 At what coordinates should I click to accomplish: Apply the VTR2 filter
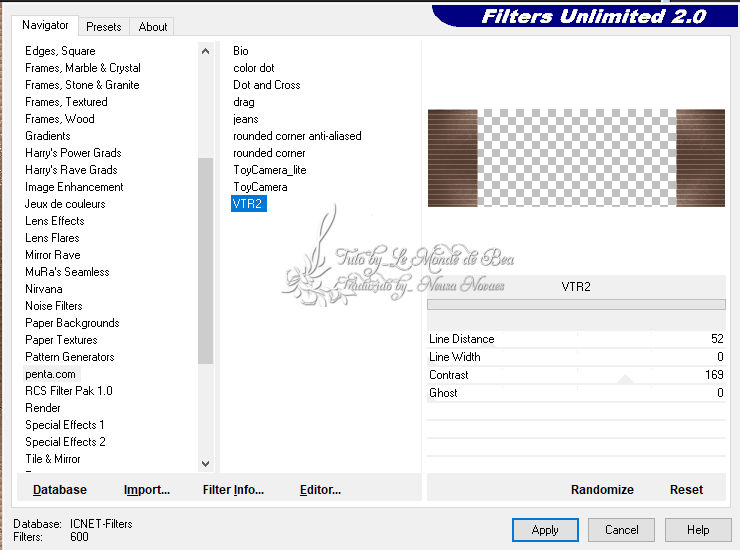(x=545, y=530)
